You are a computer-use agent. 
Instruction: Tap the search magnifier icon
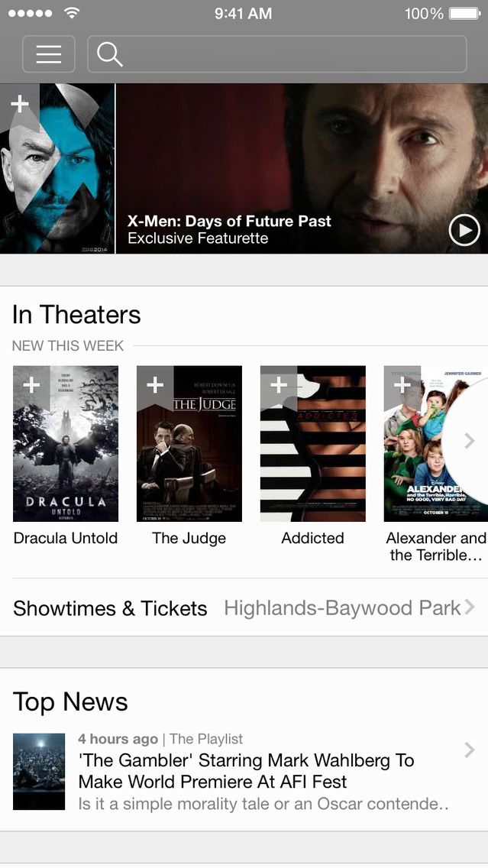[109, 54]
